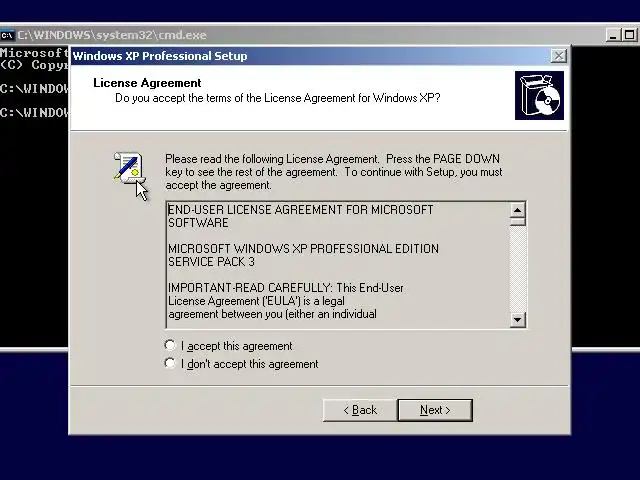The width and height of the screenshot is (640, 480).
Task: Click license text scroll up arrow
Action: pyautogui.click(x=518, y=210)
